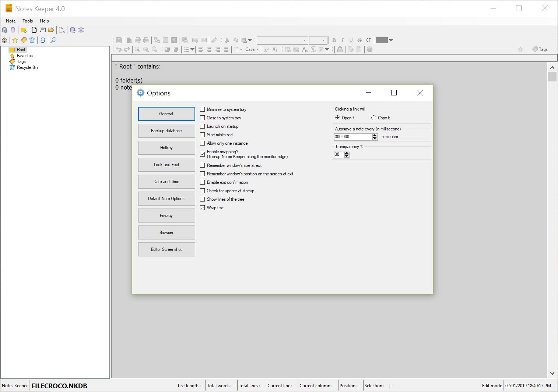
Task: Click the home icon in toolbar
Action: coord(4,40)
